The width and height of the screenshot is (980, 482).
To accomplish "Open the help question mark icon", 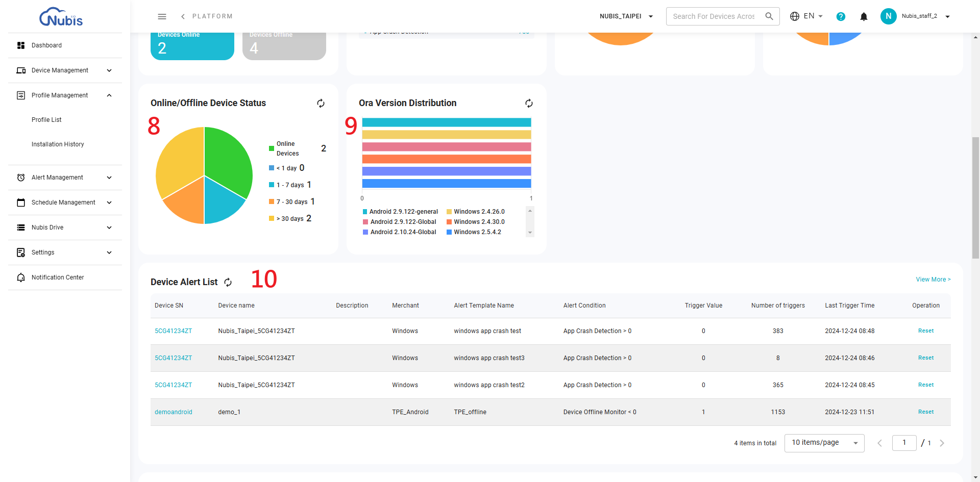I will pos(841,16).
